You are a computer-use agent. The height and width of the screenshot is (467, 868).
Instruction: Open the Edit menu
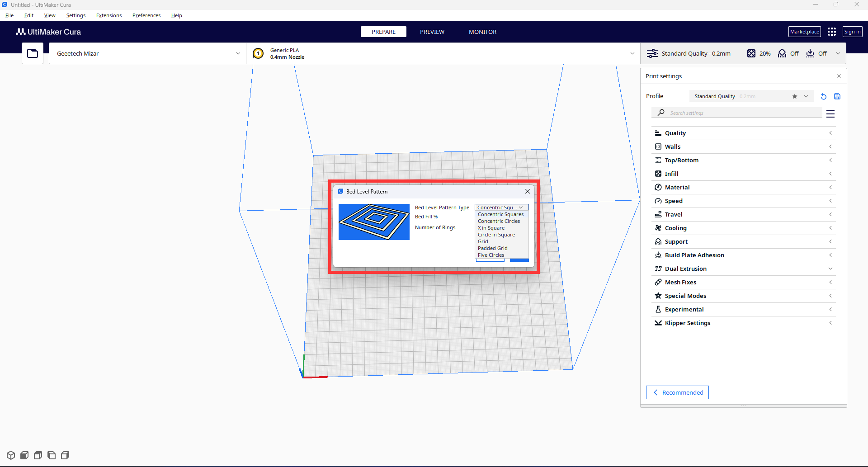(x=29, y=15)
